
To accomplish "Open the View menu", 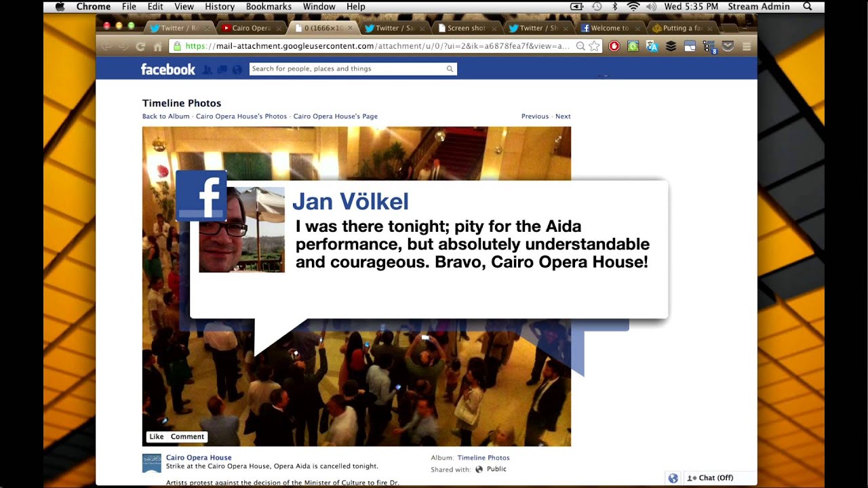I will 184,7.
